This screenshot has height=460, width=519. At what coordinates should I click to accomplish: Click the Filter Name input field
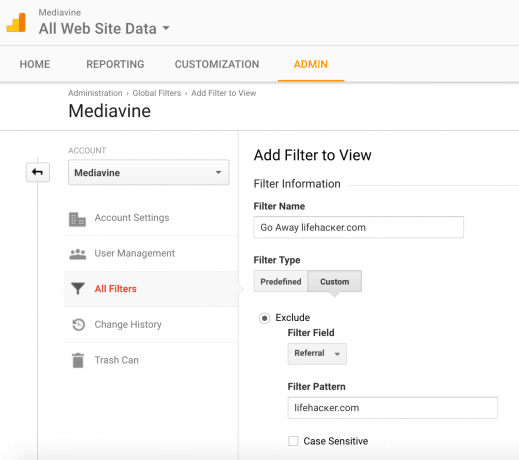(359, 227)
